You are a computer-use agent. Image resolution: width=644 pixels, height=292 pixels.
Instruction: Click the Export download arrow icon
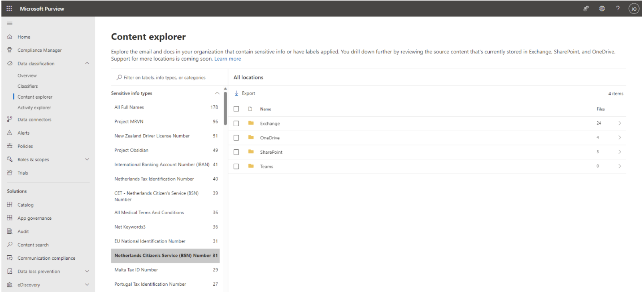(x=237, y=93)
